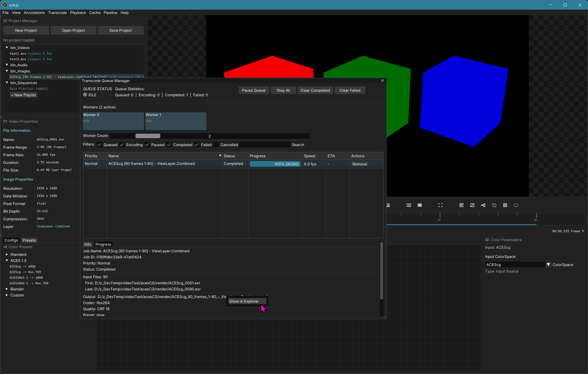Image resolution: width=588 pixels, height=374 pixels.
Task: Click the rounded monitor icon
Action: coord(516,205)
